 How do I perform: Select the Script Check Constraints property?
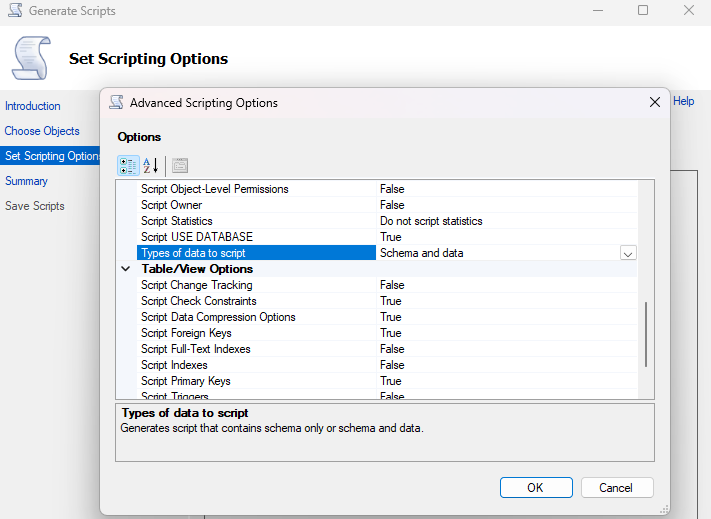(x=256, y=301)
